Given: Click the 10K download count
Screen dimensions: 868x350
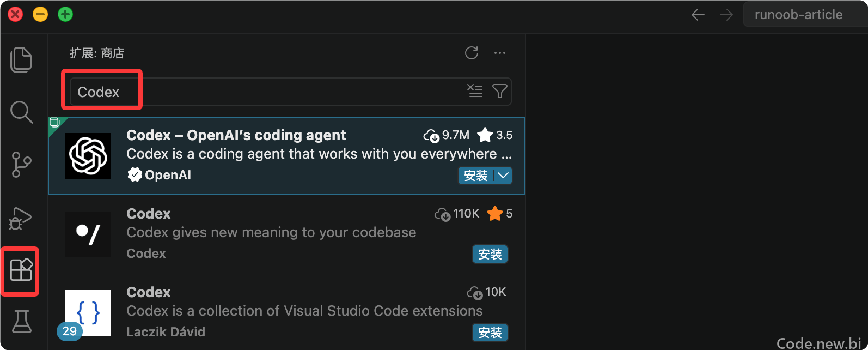Looking at the screenshot, I should [486, 292].
